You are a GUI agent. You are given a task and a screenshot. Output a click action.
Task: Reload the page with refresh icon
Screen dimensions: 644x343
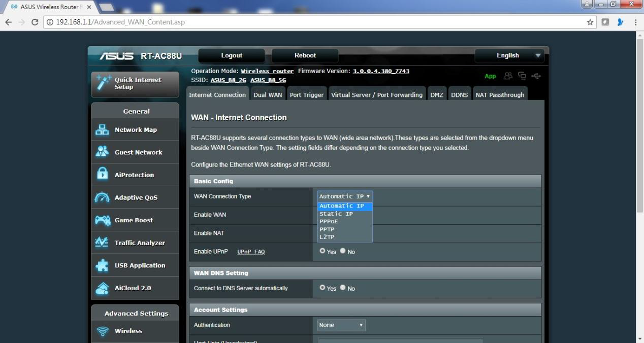tap(35, 22)
